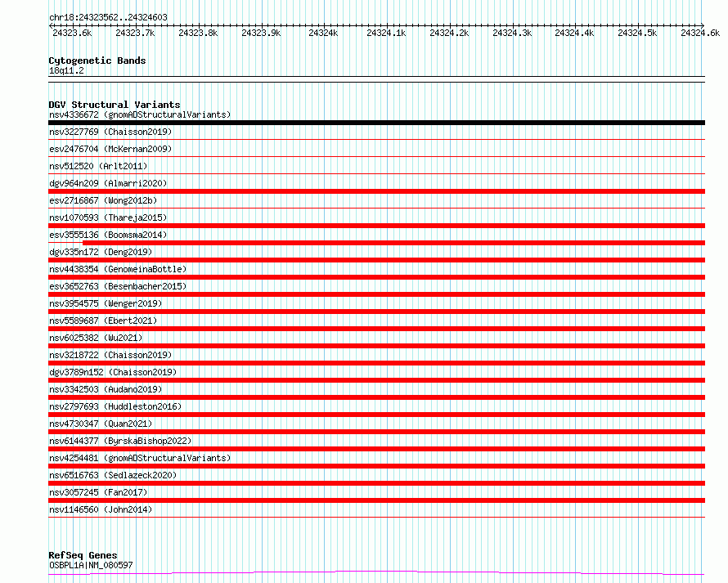Open variant esv3652763 (Besenbacher2015)
Screen dimensions: 728x583
118,286
